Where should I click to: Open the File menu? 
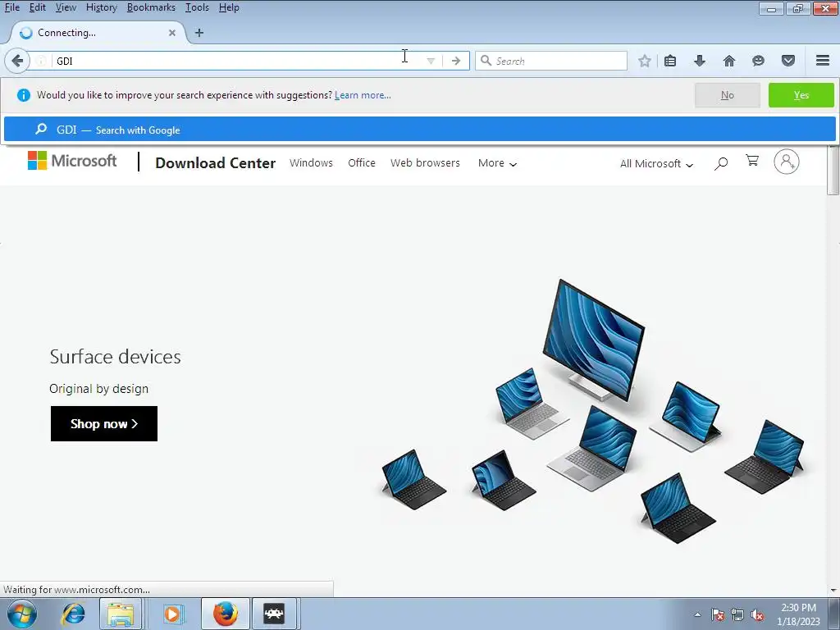11,7
